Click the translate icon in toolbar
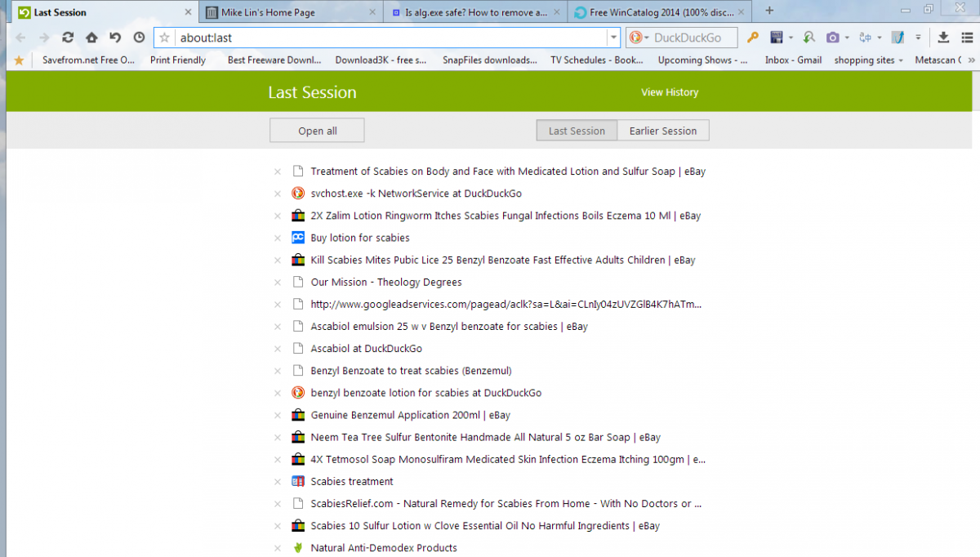This screenshot has width=980, height=557. (x=866, y=38)
